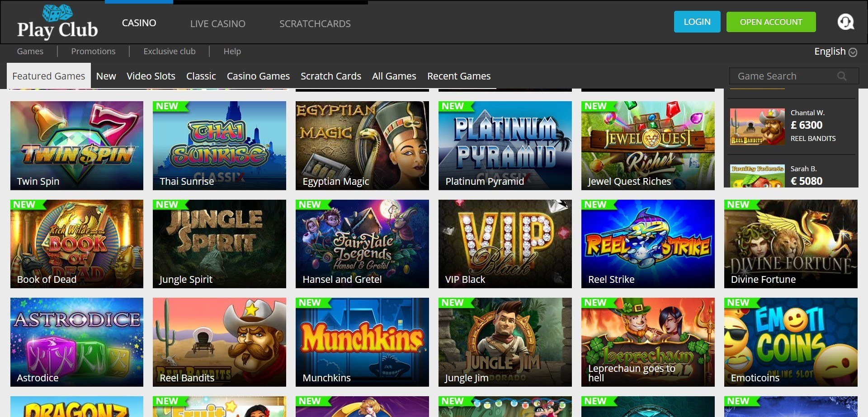The image size is (868, 417).
Task: Open the Thai Sunrise game tile
Action: click(219, 145)
